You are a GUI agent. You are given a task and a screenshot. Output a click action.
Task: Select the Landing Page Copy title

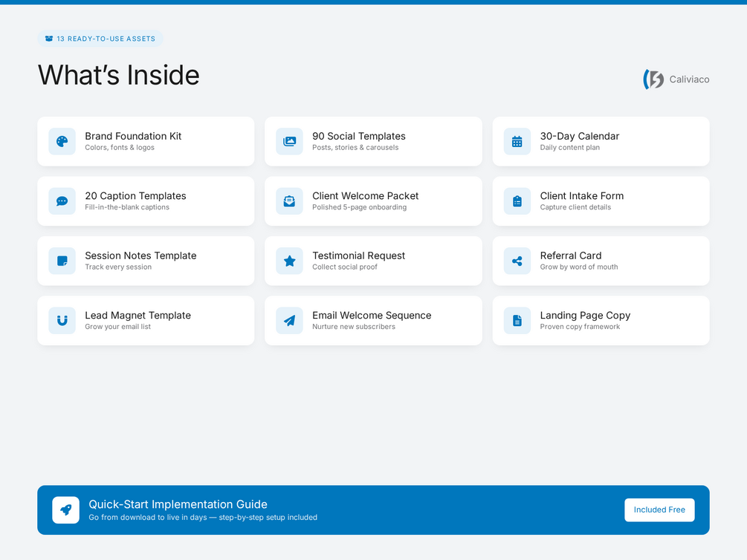coord(585,315)
